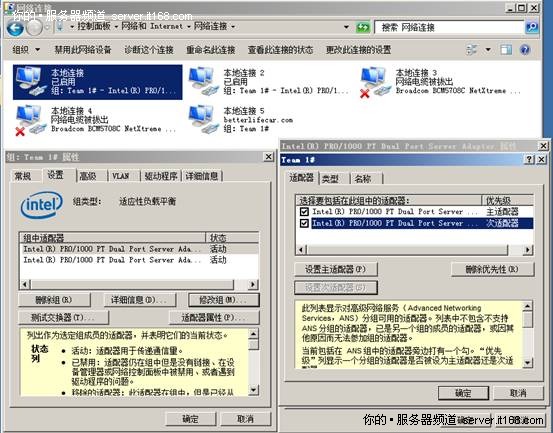The width and height of the screenshot is (553, 433).
Task: Switch to the 适配器 tab in Team 1#
Action: (x=301, y=178)
